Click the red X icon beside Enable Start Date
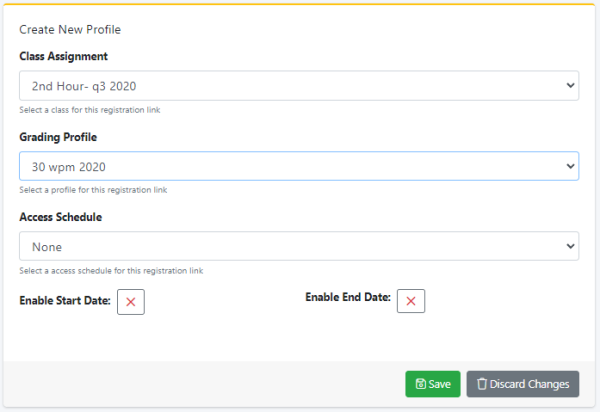The height and width of the screenshot is (412, 600). [131, 302]
